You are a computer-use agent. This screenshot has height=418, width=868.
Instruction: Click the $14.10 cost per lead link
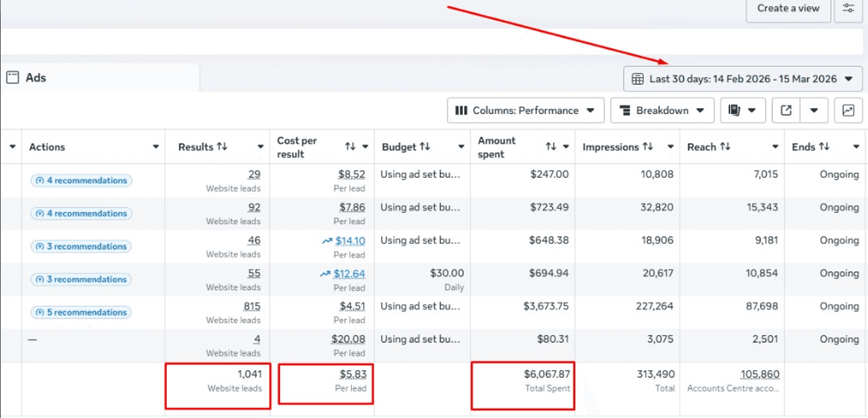350,241
